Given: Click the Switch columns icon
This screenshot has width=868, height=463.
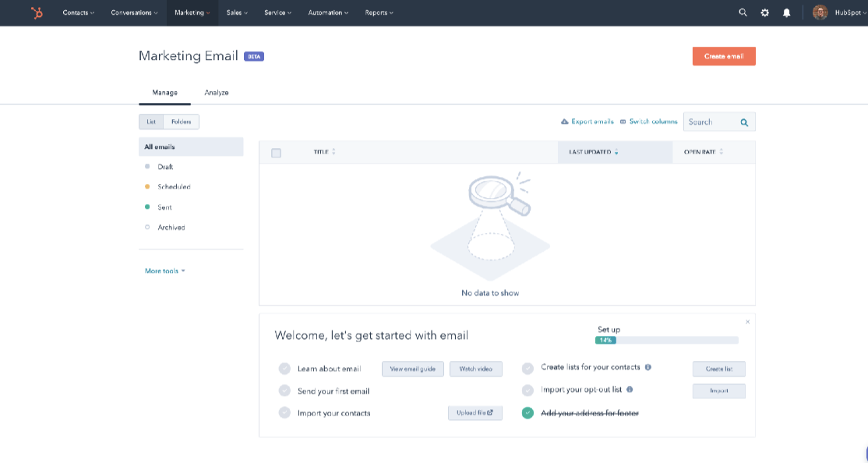Looking at the screenshot, I should point(623,122).
